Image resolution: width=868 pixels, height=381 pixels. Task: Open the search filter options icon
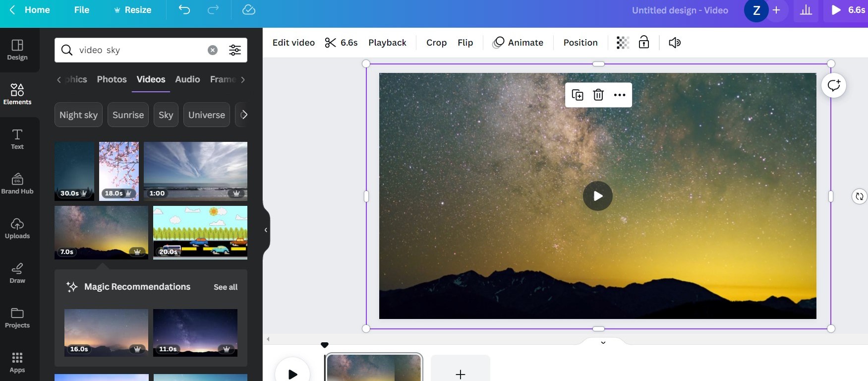(x=235, y=50)
